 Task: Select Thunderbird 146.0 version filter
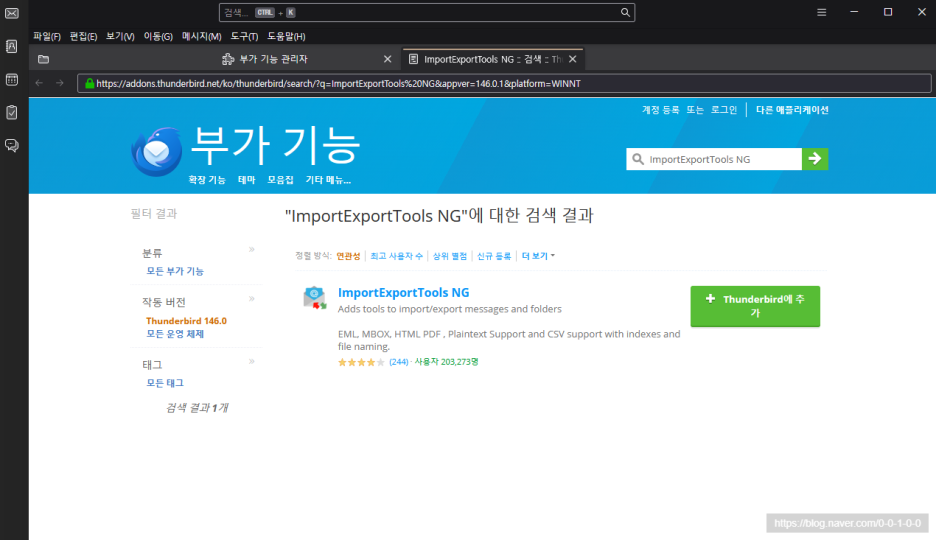tap(186, 320)
